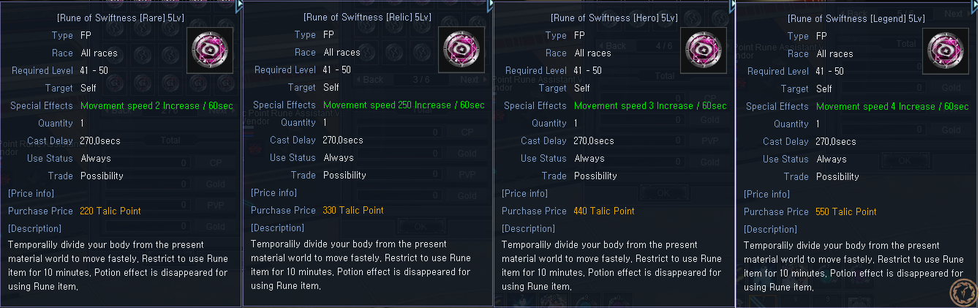
Task: Click the Rune of Swiftness [Relic] icon
Action: 461,50
